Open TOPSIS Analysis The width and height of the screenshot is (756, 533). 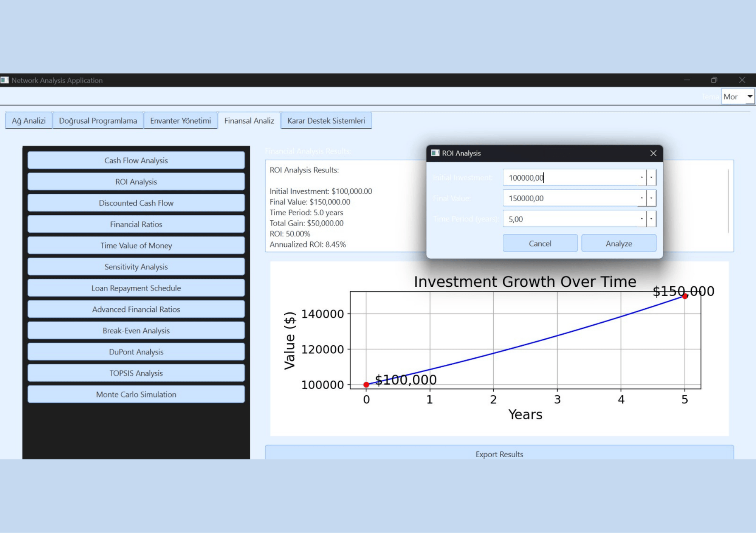click(136, 373)
